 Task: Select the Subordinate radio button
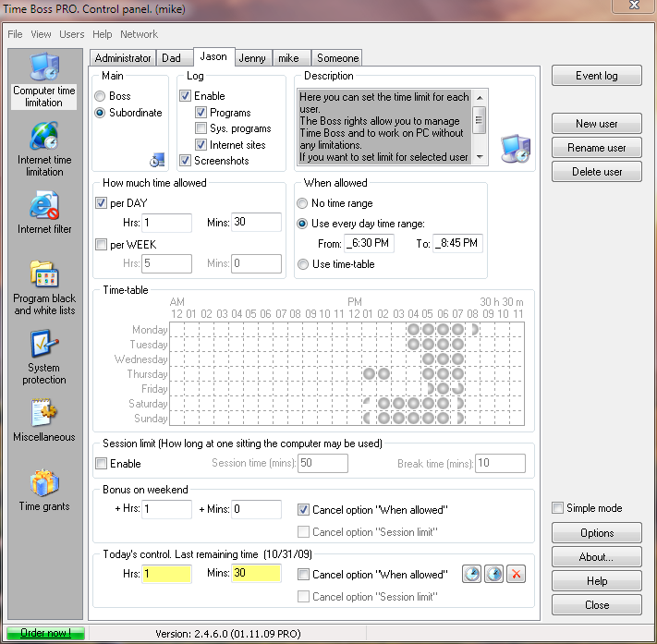tap(100, 113)
